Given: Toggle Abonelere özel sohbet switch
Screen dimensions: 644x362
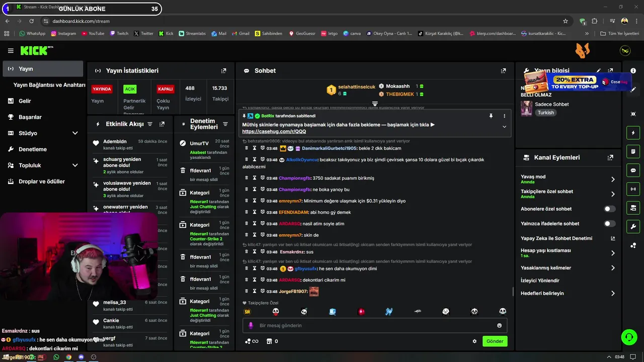Looking at the screenshot, I should click(x=609, y=209).
